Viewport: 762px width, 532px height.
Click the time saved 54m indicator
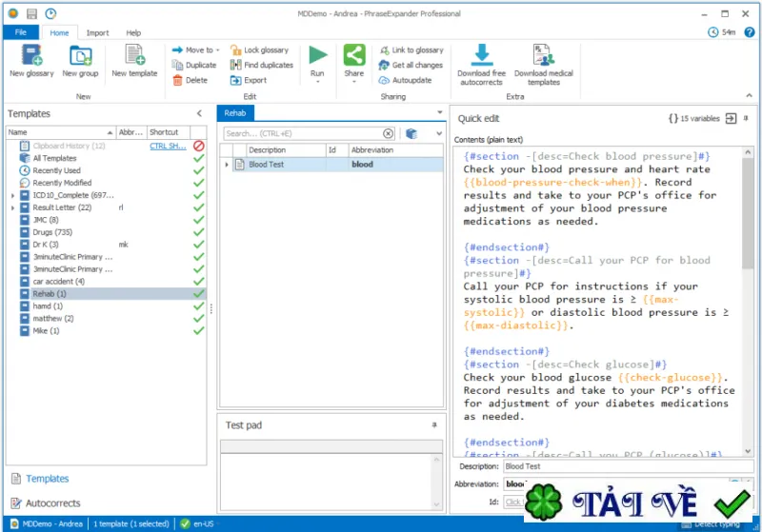pos(722,32)
